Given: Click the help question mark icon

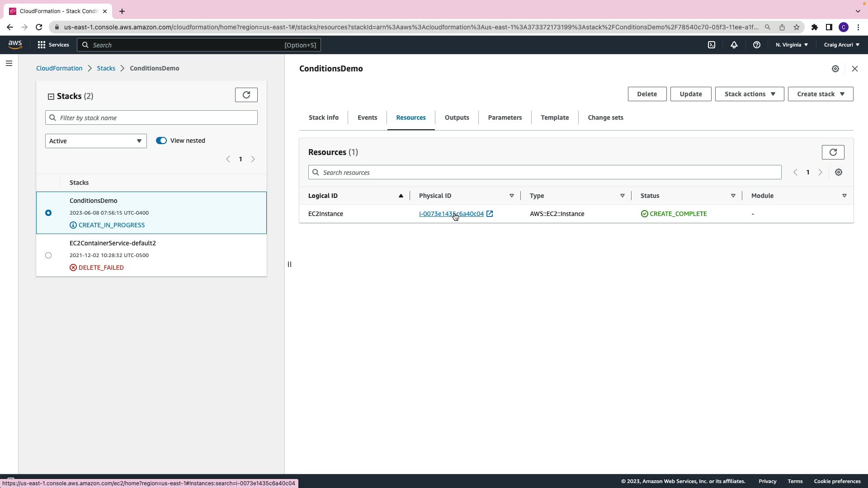Looking at the screenshot, I should click(756, 45).
